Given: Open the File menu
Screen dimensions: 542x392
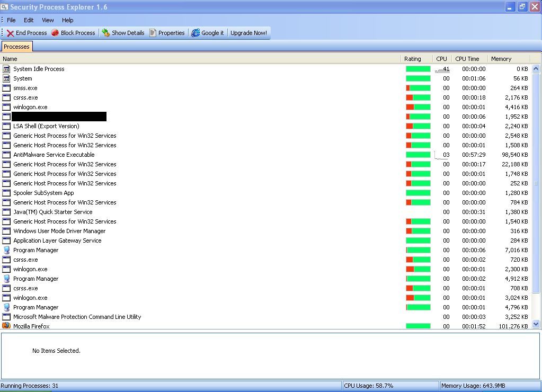Looking at the screenshot, I should coord(11,20).
